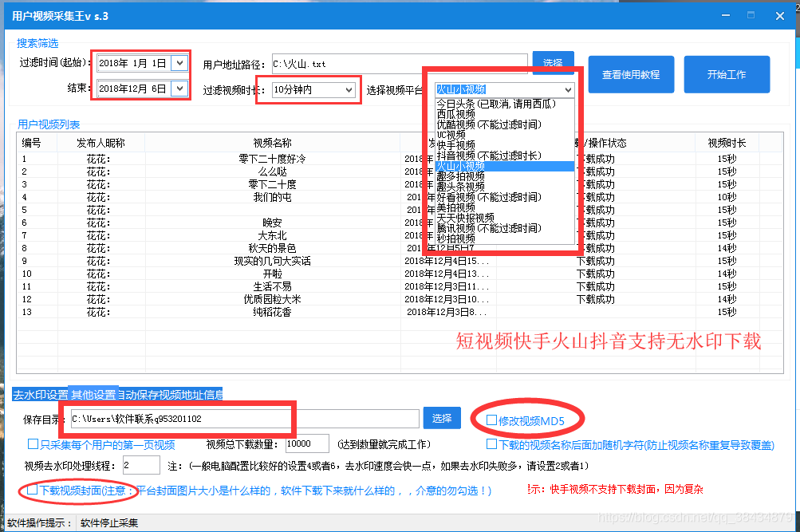Viewport: 800px width, 532px height.
Task: Click the 视频去水印处理线程 number field
Action: (141, 466)
